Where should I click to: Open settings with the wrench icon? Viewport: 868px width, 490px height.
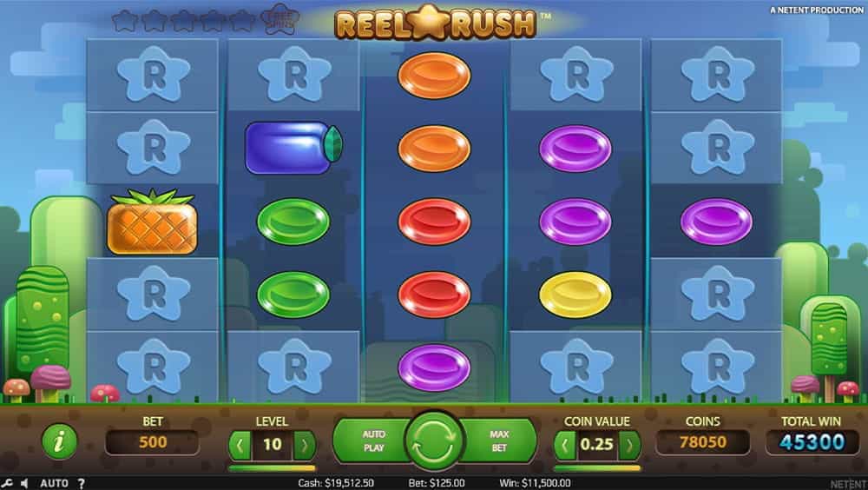point(7,483)
